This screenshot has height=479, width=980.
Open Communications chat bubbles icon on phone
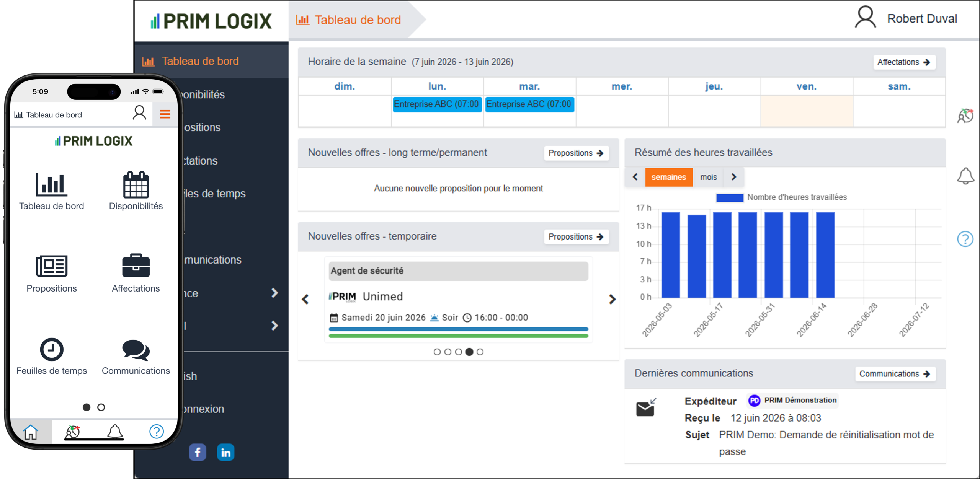(x=136, y=350)
